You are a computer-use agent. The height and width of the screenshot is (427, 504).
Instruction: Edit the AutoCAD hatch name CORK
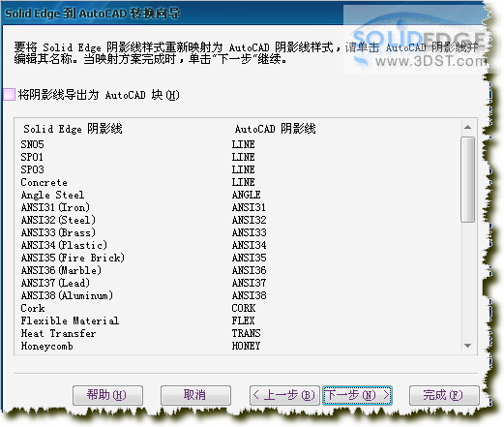tap(244, 308)
